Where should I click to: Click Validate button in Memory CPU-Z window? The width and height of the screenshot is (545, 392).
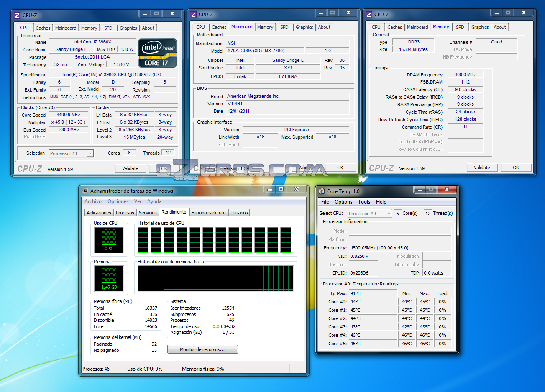(x=482, y=168)
